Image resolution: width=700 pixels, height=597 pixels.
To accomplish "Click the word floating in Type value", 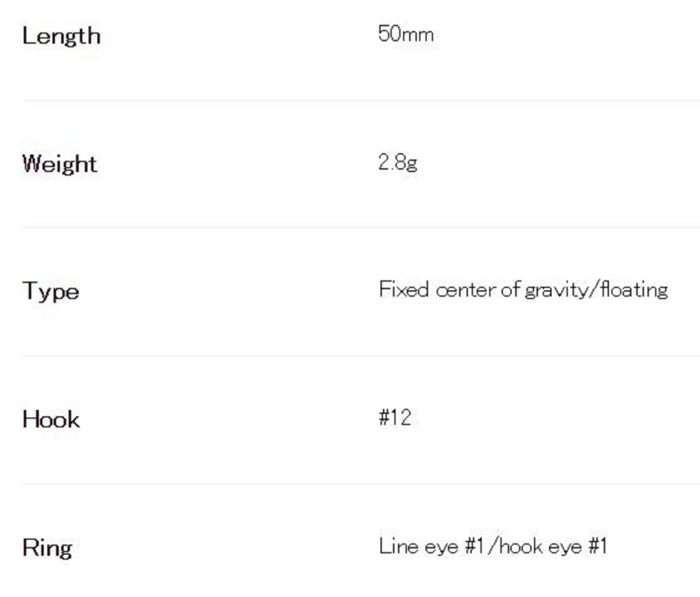I will 633,290.
